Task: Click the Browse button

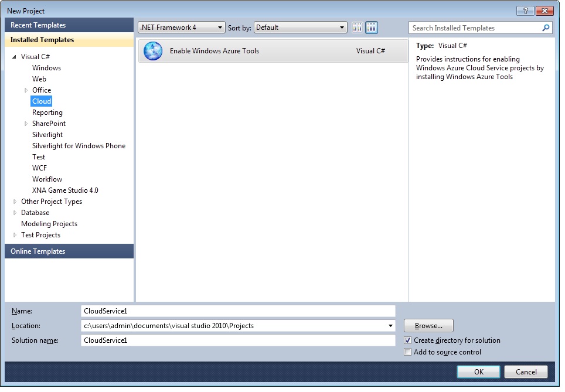Action: tap(428, 326)
